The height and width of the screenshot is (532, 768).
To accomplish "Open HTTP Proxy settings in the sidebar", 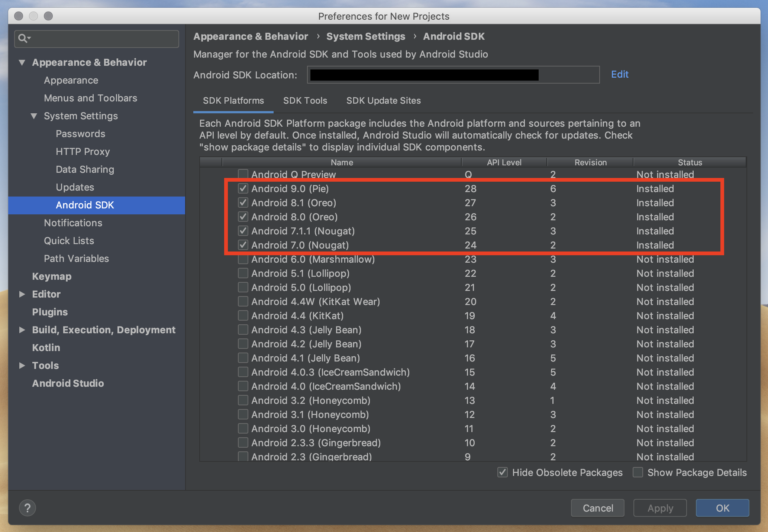I will coord(82,152).
